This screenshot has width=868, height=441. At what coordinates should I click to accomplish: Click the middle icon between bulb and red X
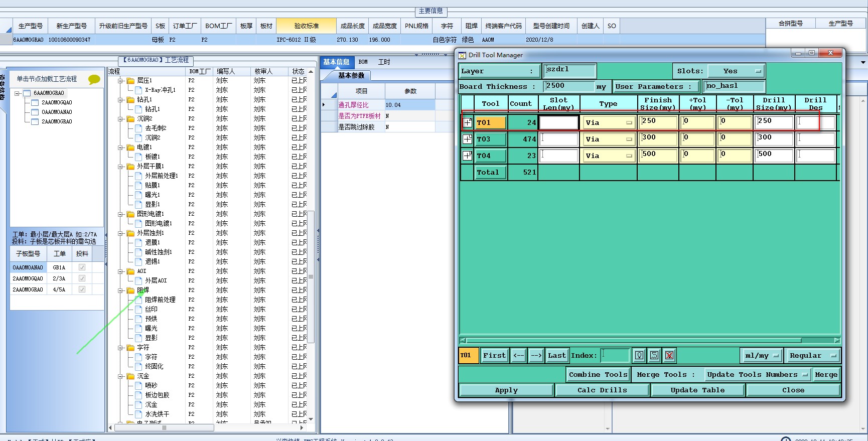(x=654, y=355)
